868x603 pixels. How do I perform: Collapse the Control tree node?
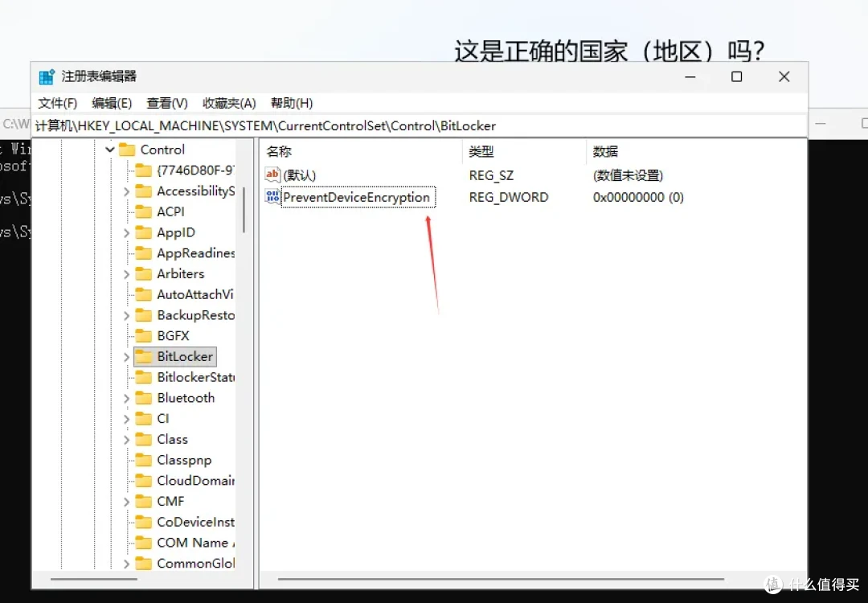point(109,150)
